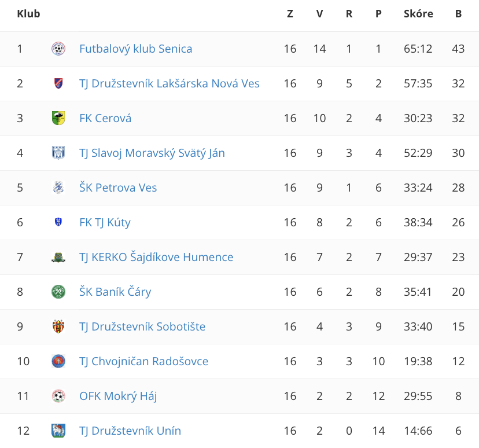The image size is (479, 448).
Task: Click the ŠK Petrova Ves team logo
Action: tap(58, 188)
